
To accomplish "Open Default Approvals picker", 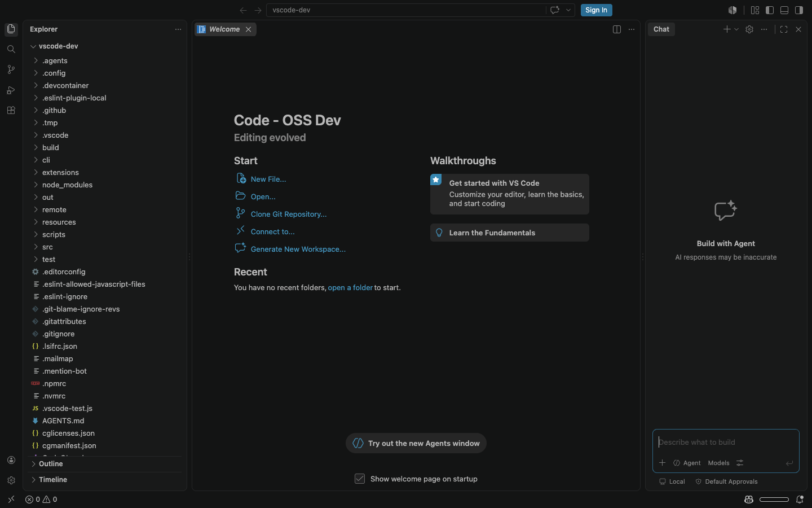I will tap(726, 481).
